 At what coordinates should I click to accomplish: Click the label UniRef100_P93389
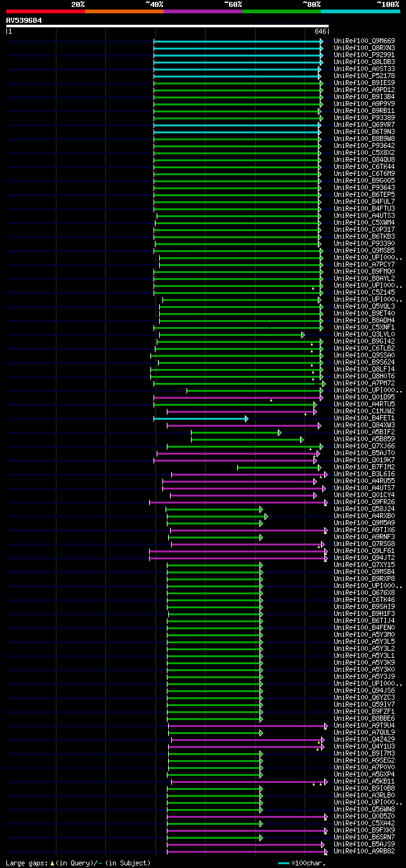[364, 118]
